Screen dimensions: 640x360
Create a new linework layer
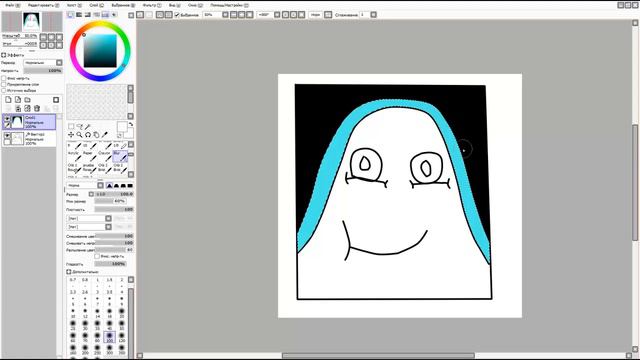18,100
